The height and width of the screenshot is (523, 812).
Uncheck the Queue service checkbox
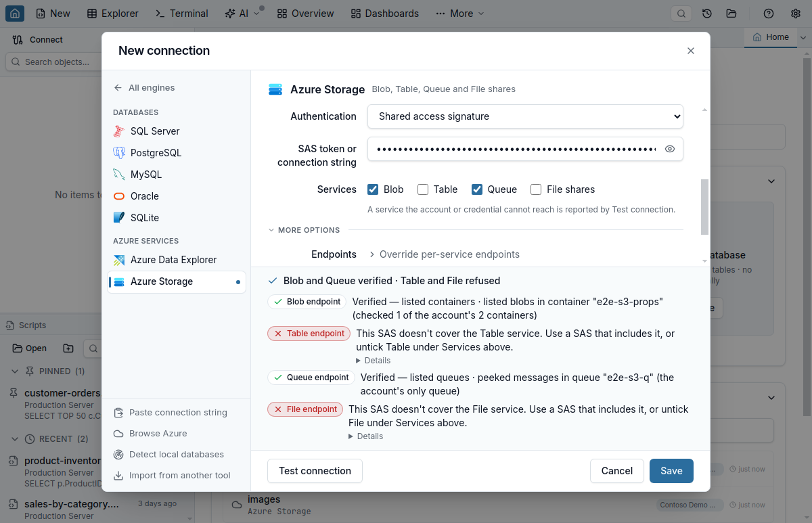pyautogui.click(x=477, y=189)
